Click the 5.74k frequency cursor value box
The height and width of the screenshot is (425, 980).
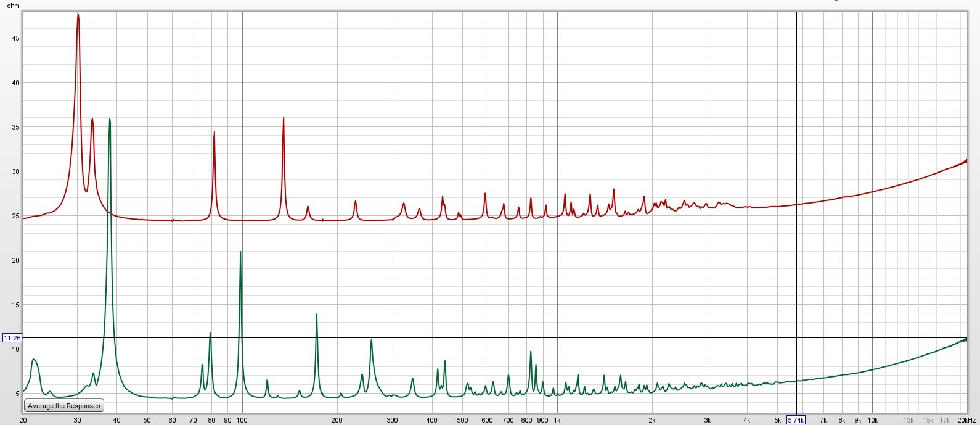[x=796, y=420]
